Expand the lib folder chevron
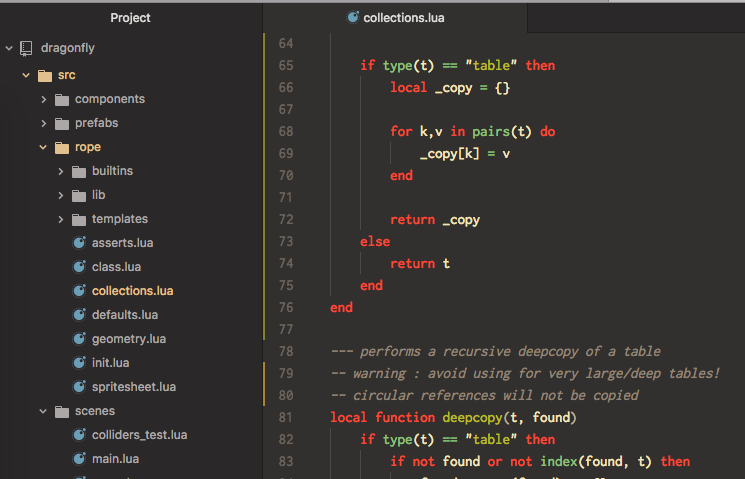 61,195
